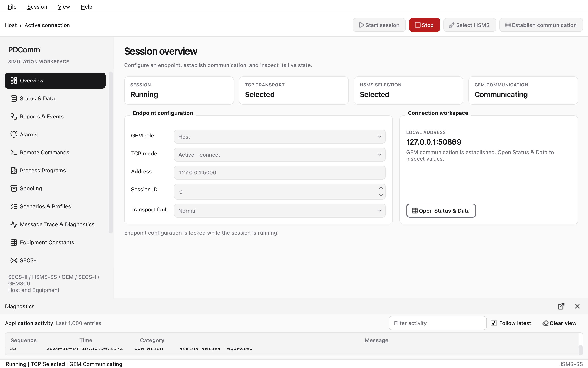Stop the running session
588x368 pixels.
pyautogui.click(x=424, y=25)
